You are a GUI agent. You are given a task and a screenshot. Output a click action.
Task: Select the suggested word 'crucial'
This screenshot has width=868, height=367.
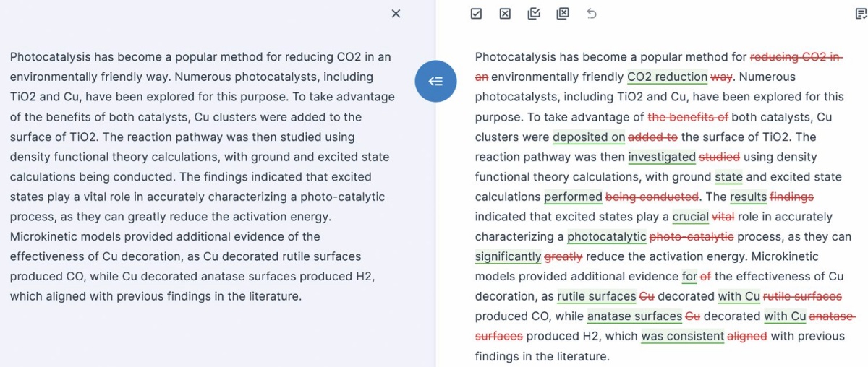[691, 217]
